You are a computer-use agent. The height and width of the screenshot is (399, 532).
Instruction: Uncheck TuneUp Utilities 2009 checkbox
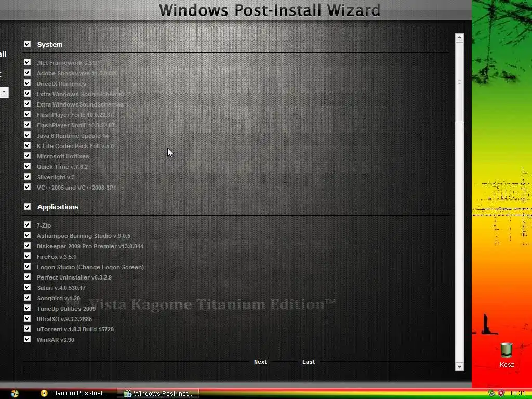coord(27,308)
